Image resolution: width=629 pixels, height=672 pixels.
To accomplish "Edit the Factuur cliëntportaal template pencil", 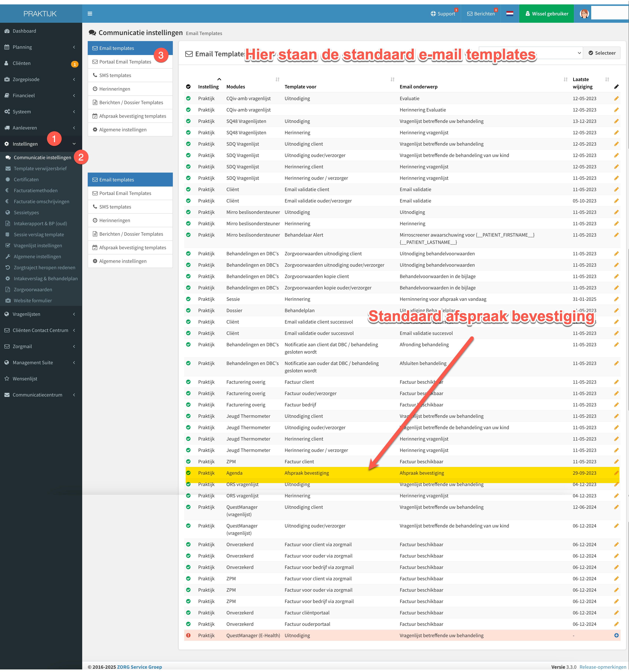I will click(x=616, y=613).
